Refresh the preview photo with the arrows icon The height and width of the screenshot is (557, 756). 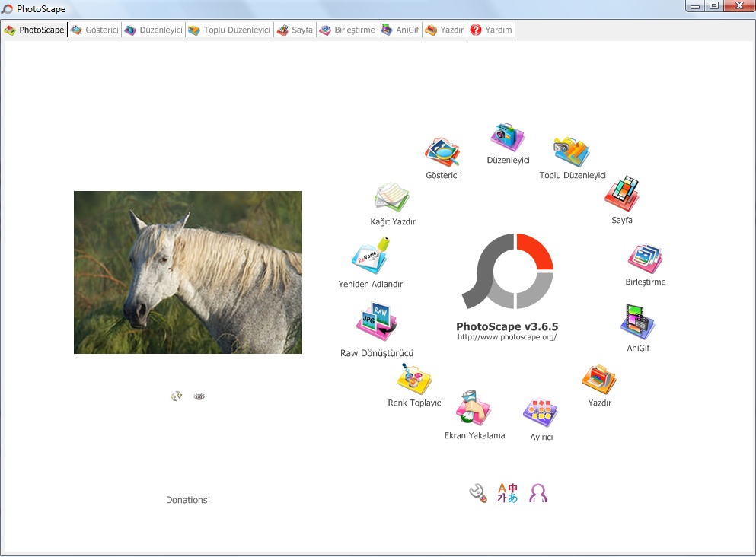pos(176,396)
